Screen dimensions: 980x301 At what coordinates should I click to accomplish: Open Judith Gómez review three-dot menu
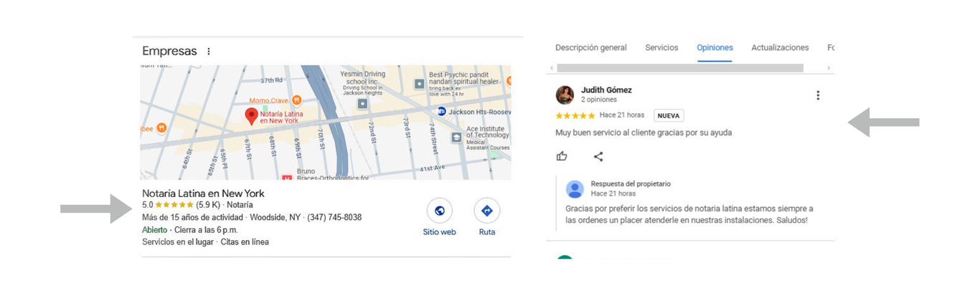(817, 95)
